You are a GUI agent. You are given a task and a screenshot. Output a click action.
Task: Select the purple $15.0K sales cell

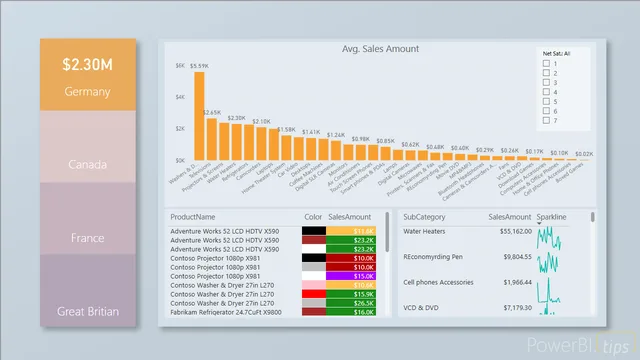point(351,276)
